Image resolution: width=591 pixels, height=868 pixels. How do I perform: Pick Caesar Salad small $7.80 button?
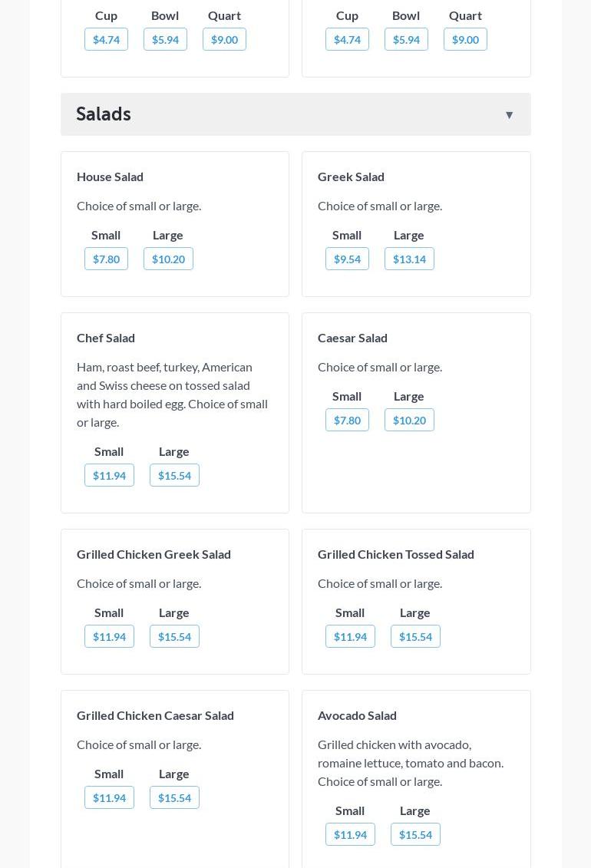coord(347,421)
